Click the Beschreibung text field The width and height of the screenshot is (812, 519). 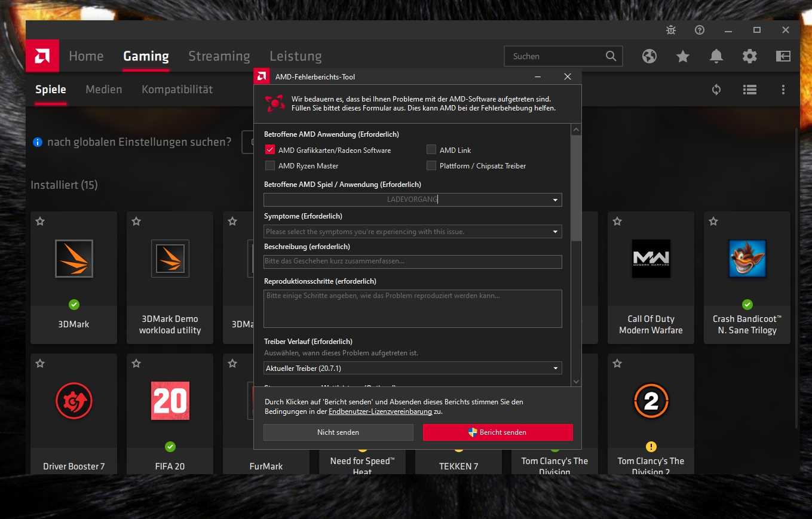coord(413,262)
